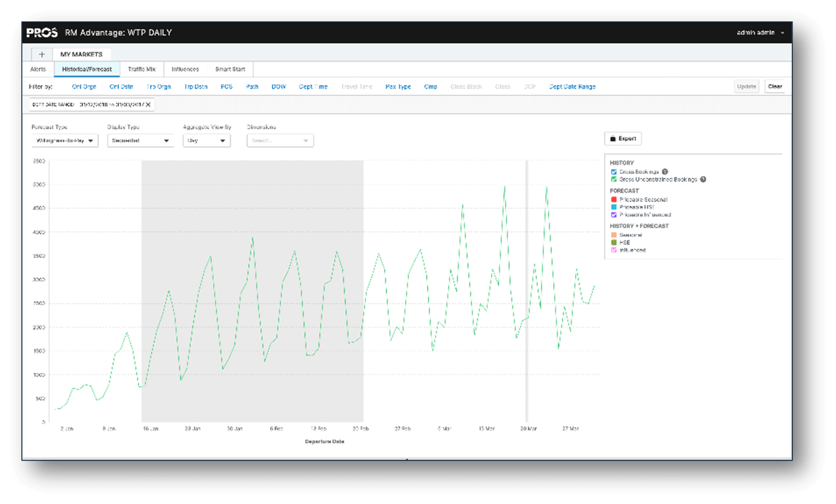The height and width of the screenshot is (504, 836).
Task: Remove the Dept Date Range filter chip
Action: 148,104
